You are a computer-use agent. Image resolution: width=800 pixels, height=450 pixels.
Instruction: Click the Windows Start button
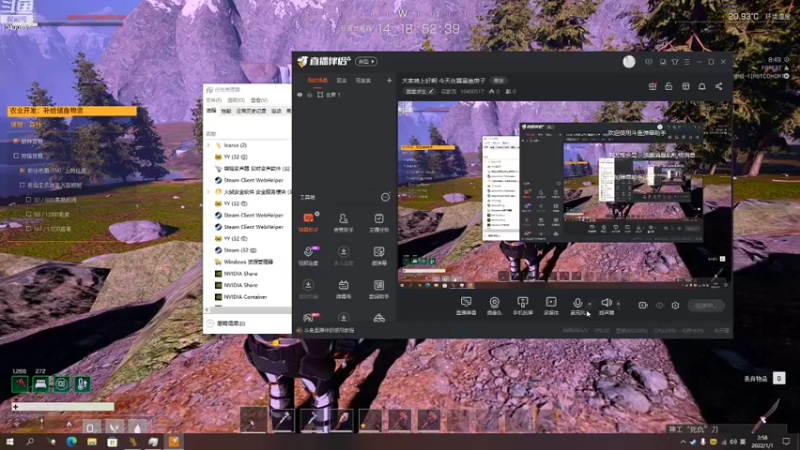(x=10, y=442)
